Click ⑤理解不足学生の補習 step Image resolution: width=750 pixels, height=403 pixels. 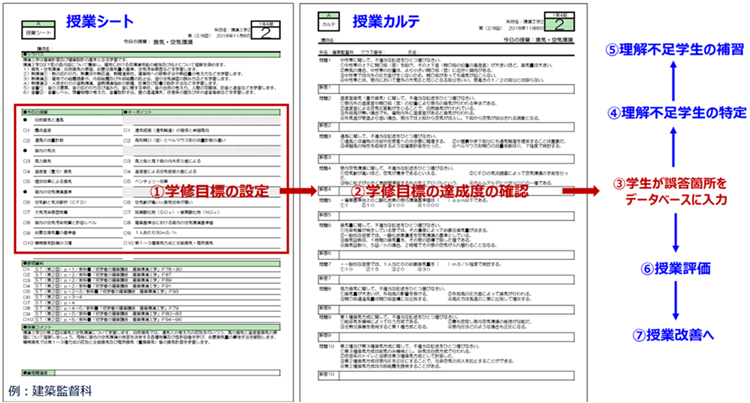(674, 49)
